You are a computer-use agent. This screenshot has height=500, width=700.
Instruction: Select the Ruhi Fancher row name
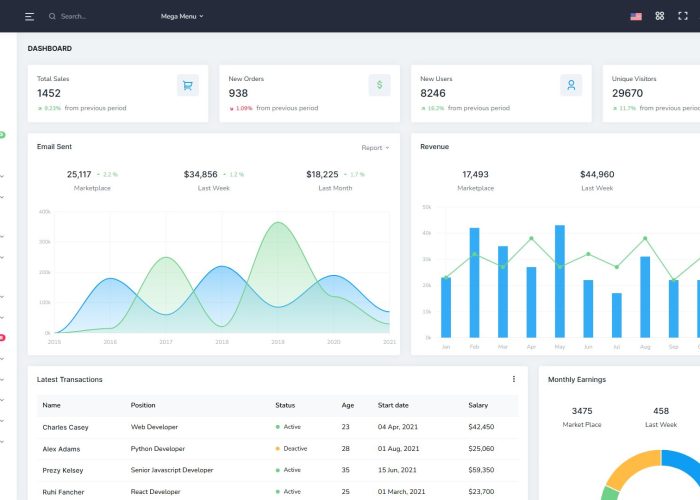tap(63, 492)
